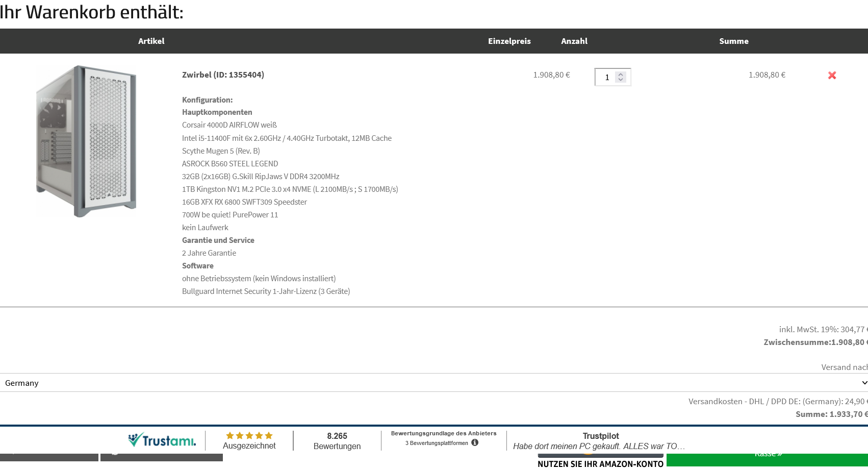Select the ASROCK B560 STEEL LEGEND line
Image resolution: width=868 pixels, height=470 pixels.
tap(230, 164)
